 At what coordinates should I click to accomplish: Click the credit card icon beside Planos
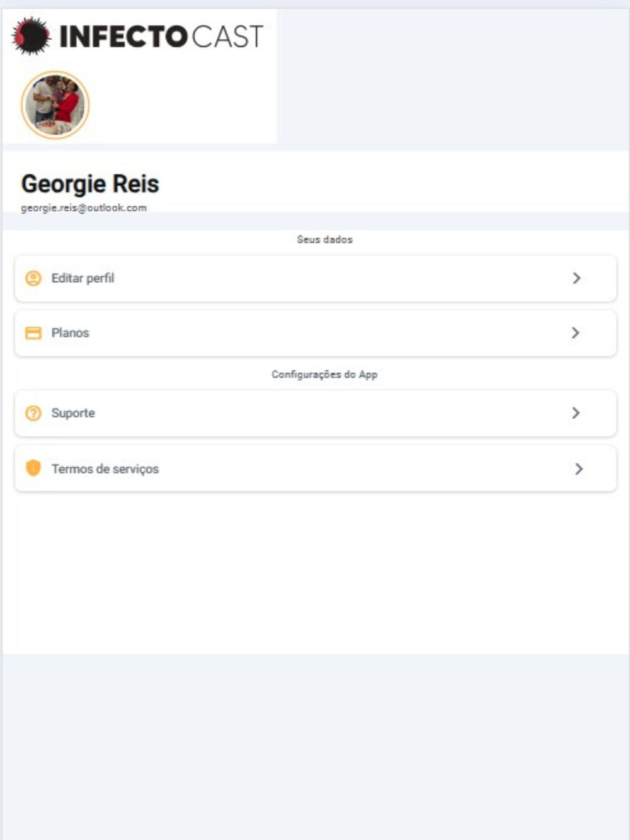click(33, 333)
